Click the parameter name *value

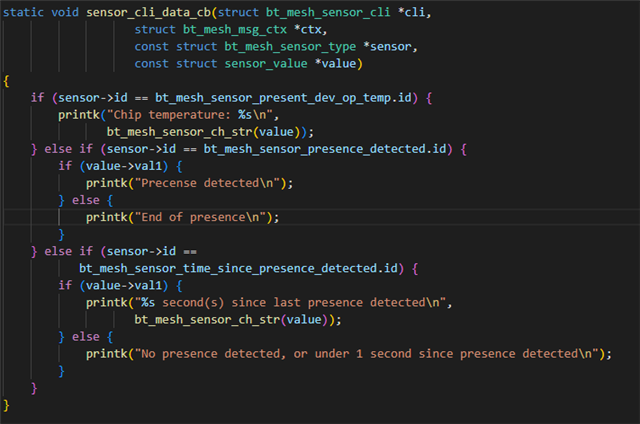coord(335,64)
